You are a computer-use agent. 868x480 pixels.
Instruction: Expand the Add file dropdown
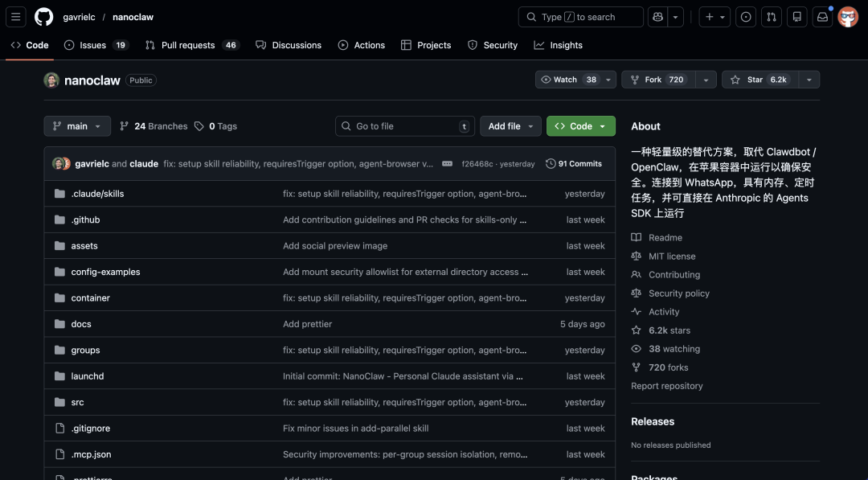(x=510, y=126)
